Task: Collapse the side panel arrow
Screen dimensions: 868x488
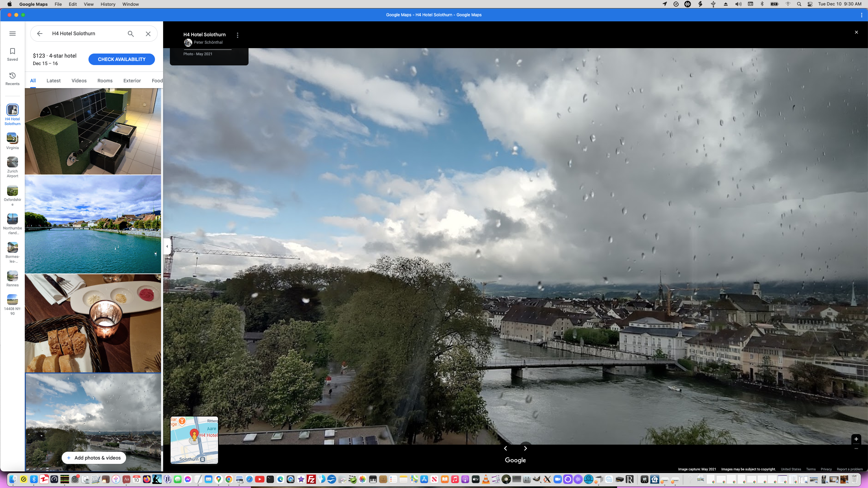Action: (167, 246)
